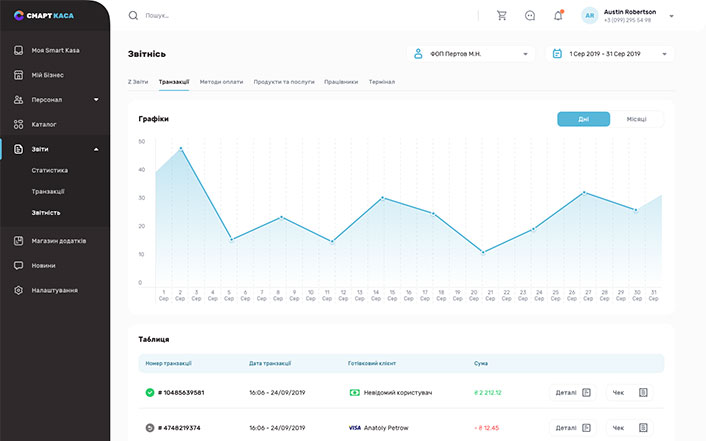The width and height of the screenshot is (706, 441).
Task: Open the shopping cart icon
Action: tap(502, 16)
